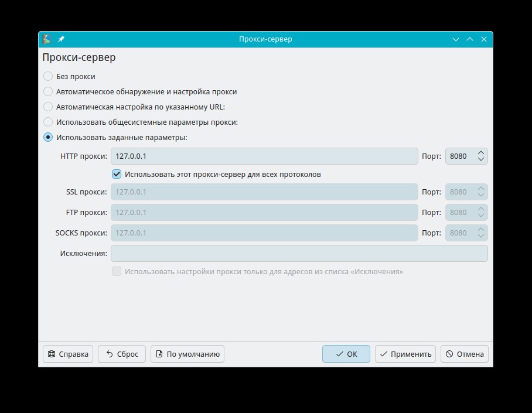Click the "HTTP прокси:" label
The width and height of the screenshot is (532, 413).
click(84, 156)
